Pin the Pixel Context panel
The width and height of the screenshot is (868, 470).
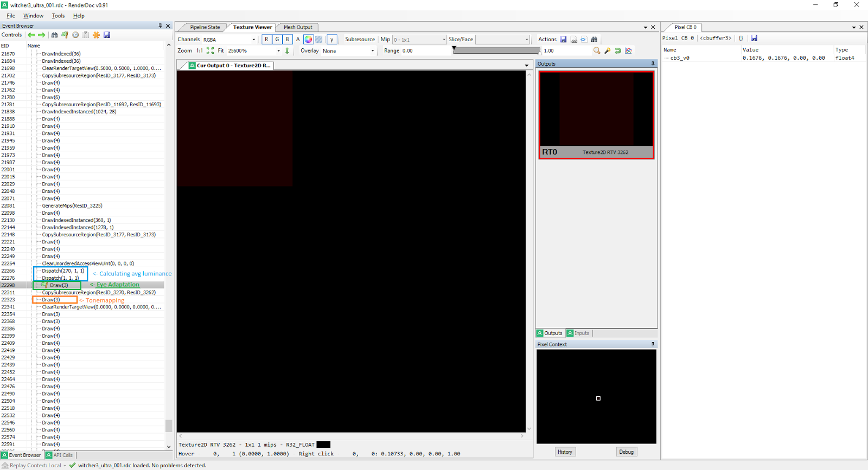pyautogui.click(x=653, y=344)
